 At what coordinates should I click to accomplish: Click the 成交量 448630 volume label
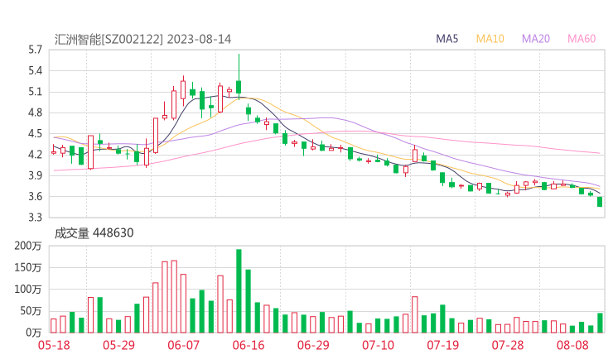point(94,233)
